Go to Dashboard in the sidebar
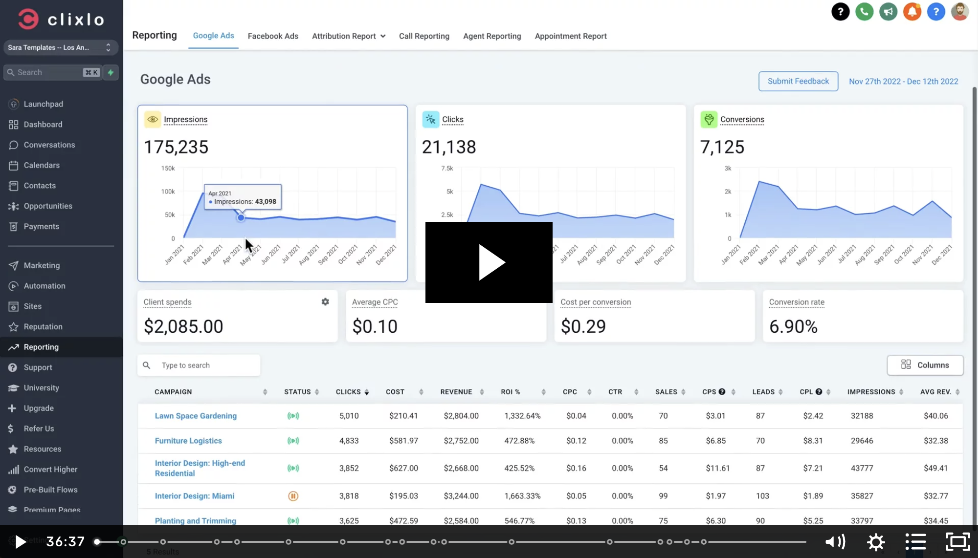The image size is (980, 558). click(43, 125)
